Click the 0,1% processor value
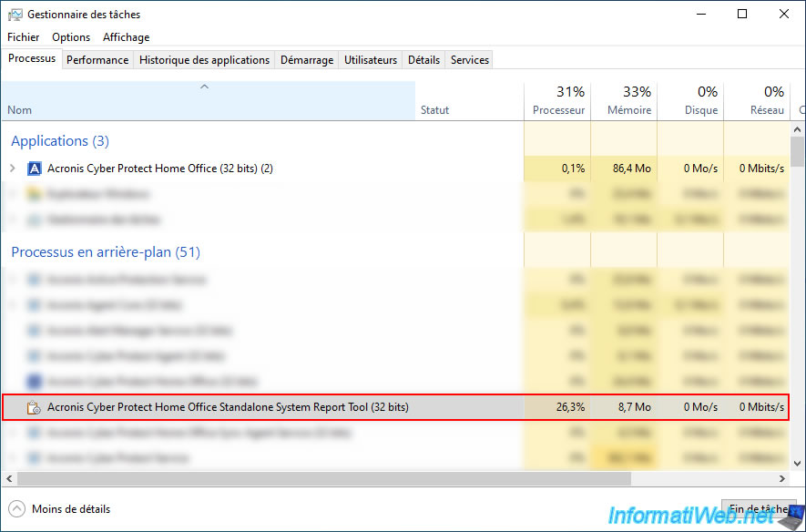This screenshot has height=532, width=806. (x=573, y=169)
